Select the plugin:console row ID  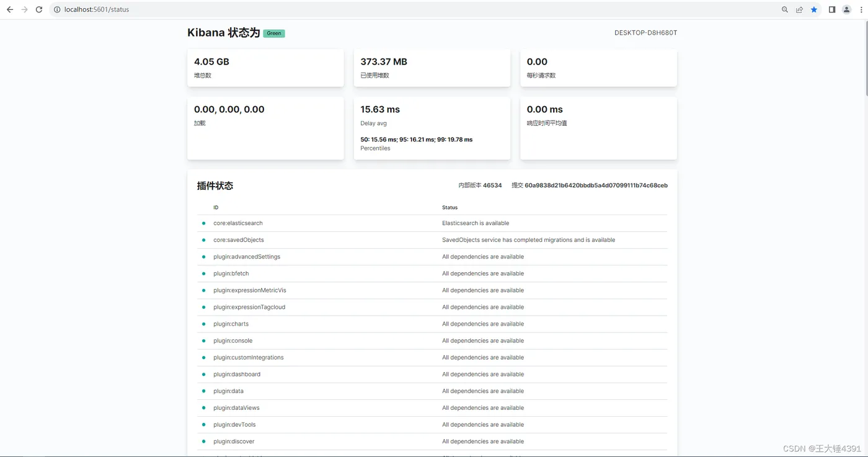point(233,340)
